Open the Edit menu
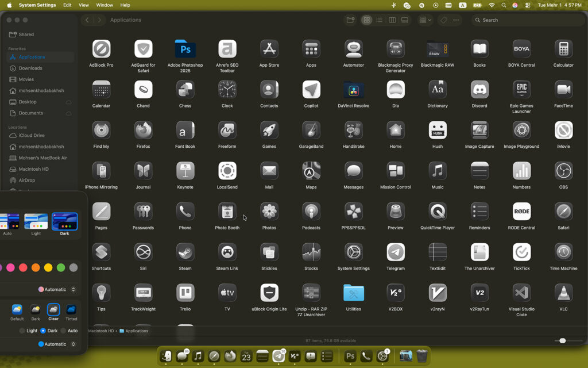588x368 pixels. pos(67,5)
